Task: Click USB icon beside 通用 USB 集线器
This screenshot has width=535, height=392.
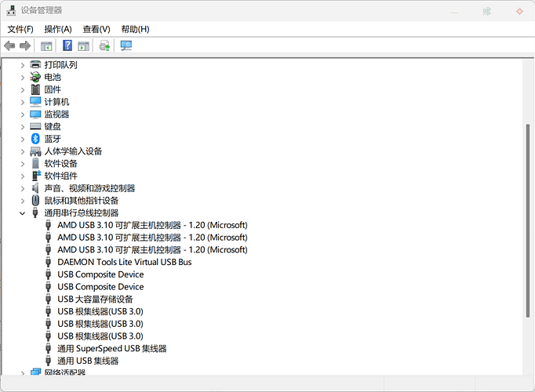Action: (x=49, y=361)
